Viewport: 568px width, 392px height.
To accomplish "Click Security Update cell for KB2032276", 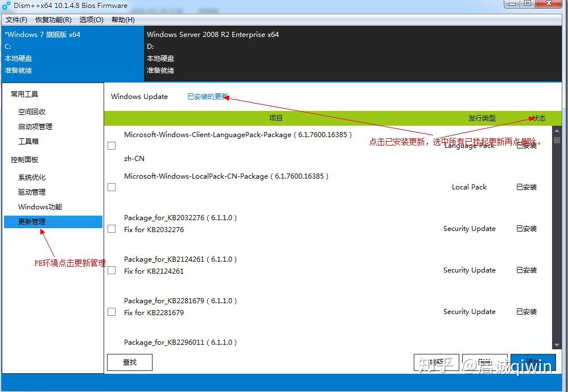I will (469, 229).
